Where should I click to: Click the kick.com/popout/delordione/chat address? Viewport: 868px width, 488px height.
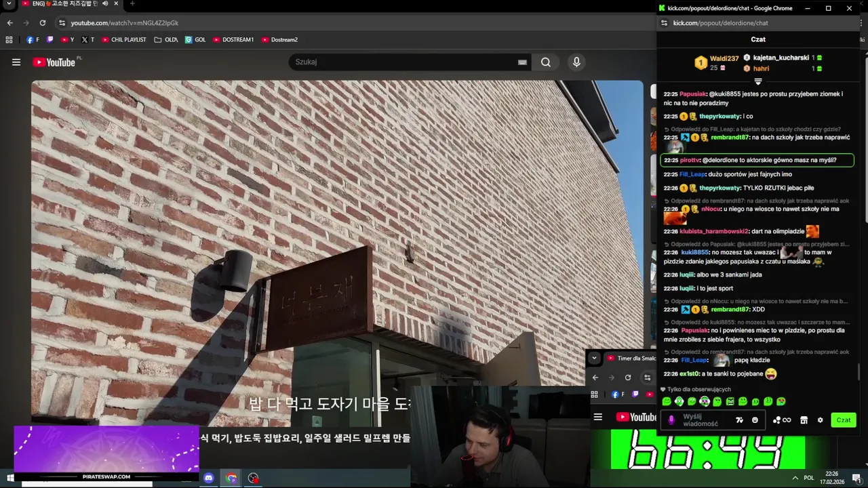point(720,23)
